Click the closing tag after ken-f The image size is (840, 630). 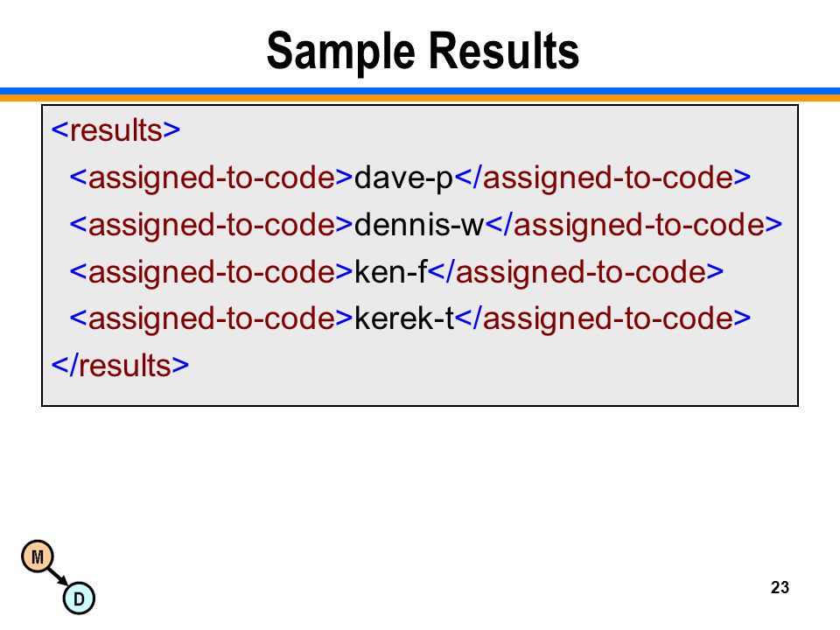[576, 272]
